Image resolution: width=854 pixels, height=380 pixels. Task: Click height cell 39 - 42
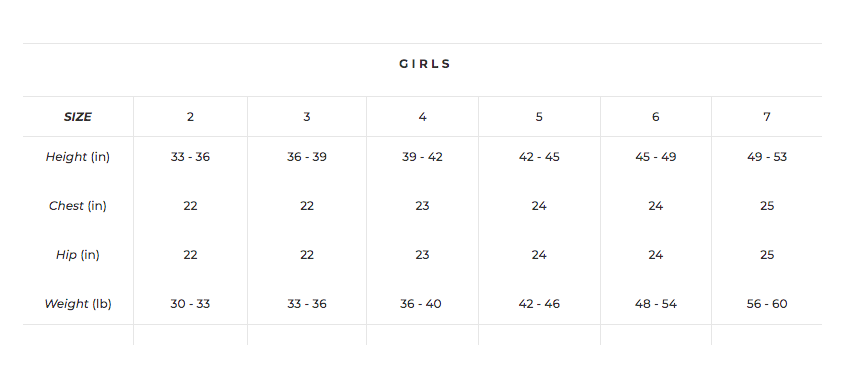(x=423, y=157)
